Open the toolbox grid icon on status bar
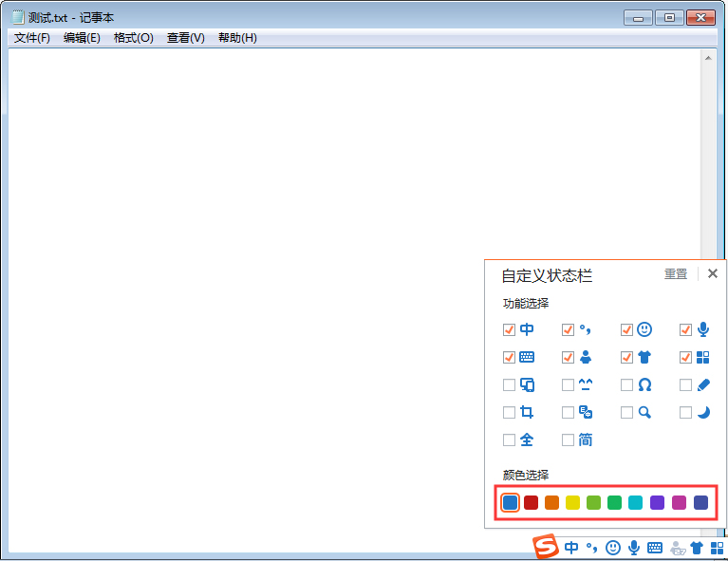Screen dimensions: 728x561 point(718,548)
